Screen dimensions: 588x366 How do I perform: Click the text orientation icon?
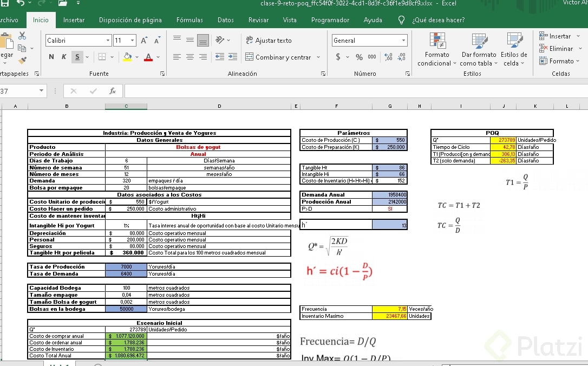[x=220, y=40]
